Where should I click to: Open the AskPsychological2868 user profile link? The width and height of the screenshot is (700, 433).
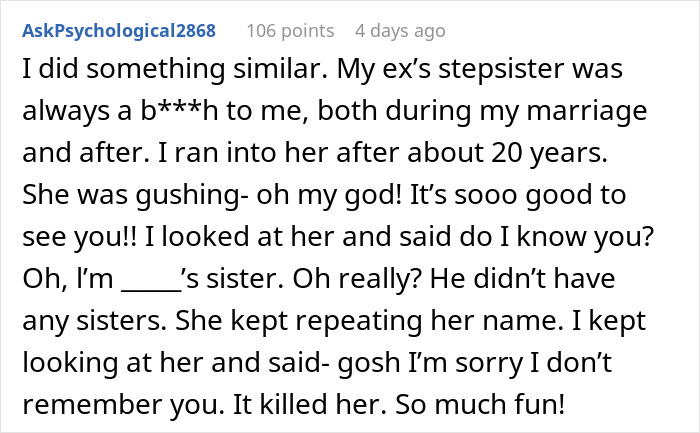(119, 31)
